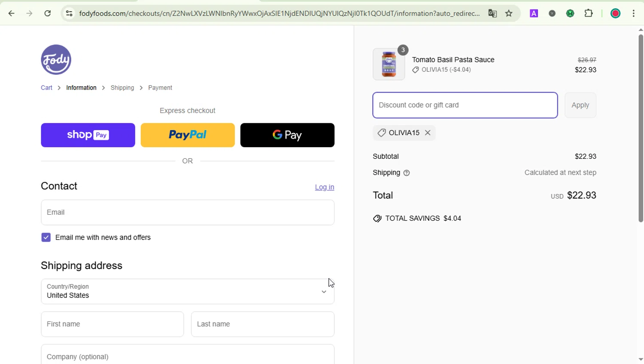
Task: Open the Chrome three-dot menu
Action: click(634, 13)
